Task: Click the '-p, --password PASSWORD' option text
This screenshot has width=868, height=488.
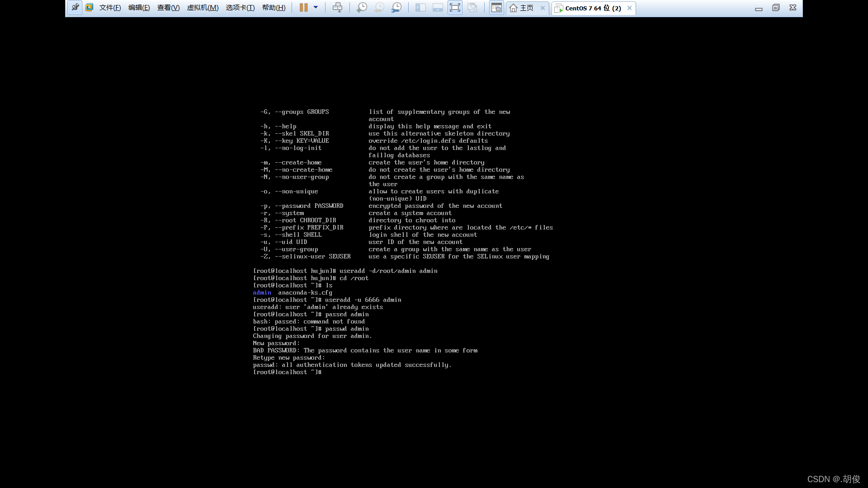Action: pos(302,206)
